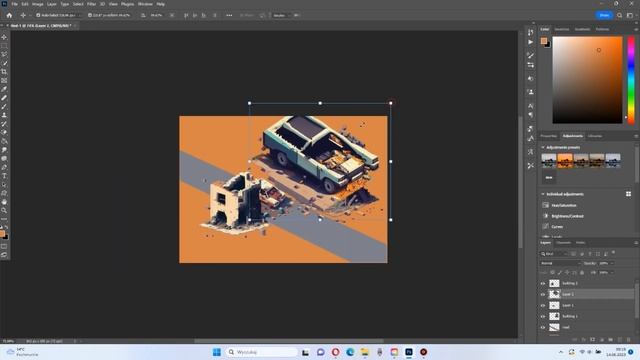Select the Magic Wand tool
Screen dimensions: 640x360
[4, 63]
